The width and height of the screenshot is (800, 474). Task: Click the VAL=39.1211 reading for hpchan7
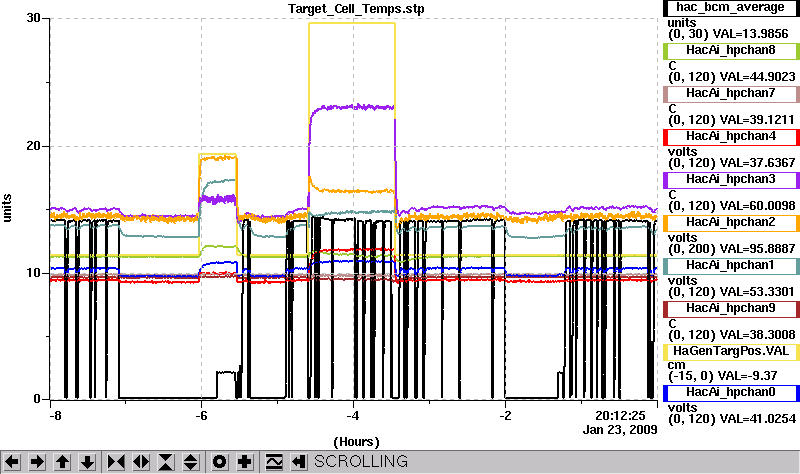[x=757, y=120]
